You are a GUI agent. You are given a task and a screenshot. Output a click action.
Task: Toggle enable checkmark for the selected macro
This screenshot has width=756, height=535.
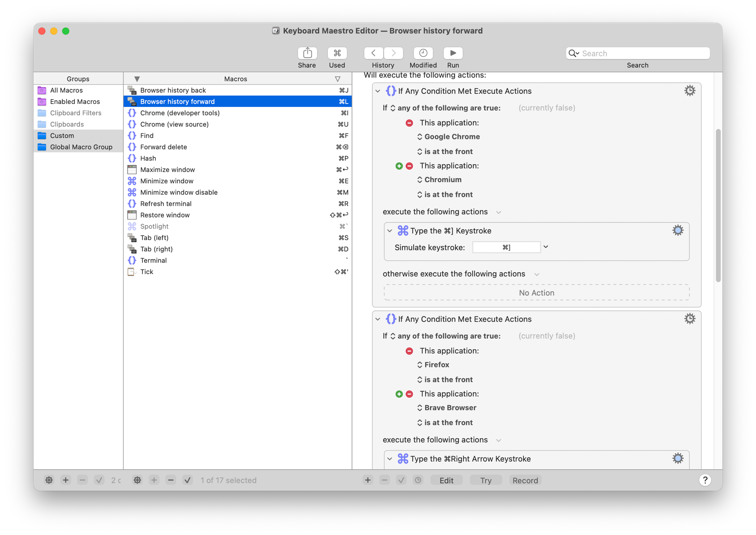[187, 480]
